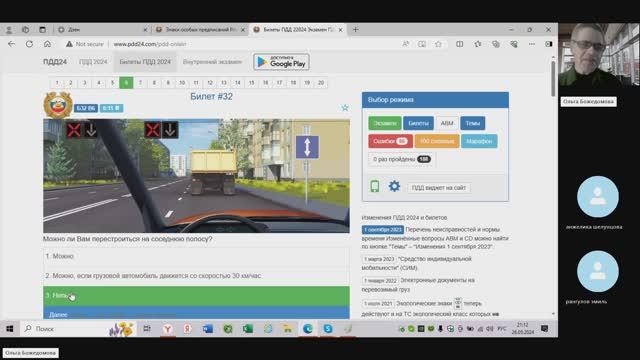The height and width of the screenshot is (360, 640).
Task: Select answer 2 about 30 км/час
Action: point(196,276)
